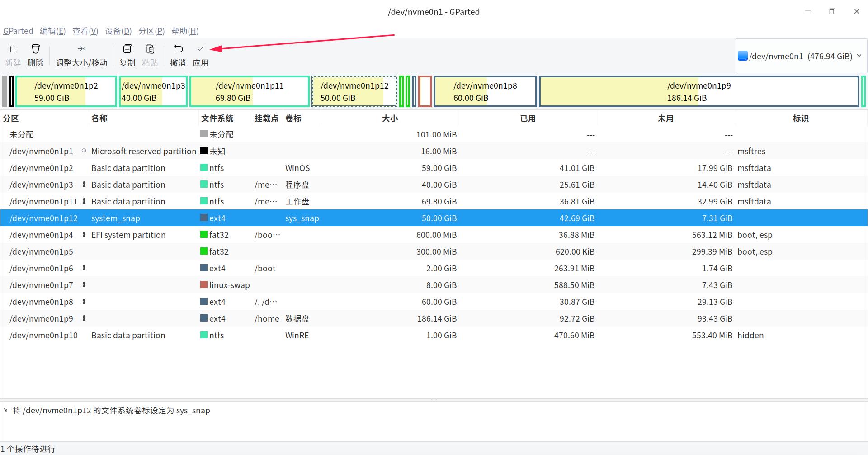Open the /dev/nvme0n1 device dropdown
Viewport: 868px width, 455px height.
[800, 56]
